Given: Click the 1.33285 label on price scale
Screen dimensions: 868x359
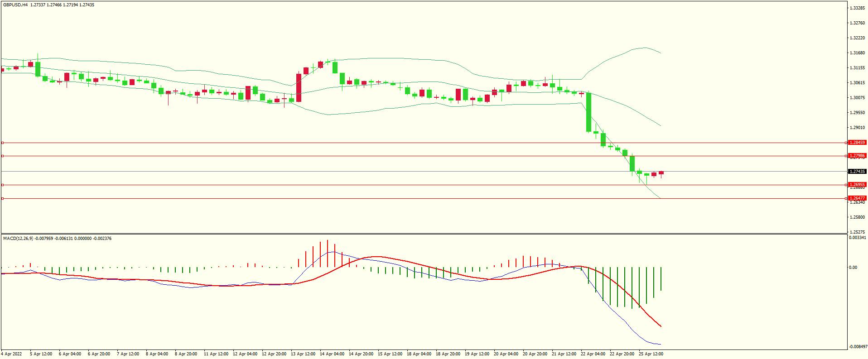Looking at the screenshot, I should [x=857, y=8].
